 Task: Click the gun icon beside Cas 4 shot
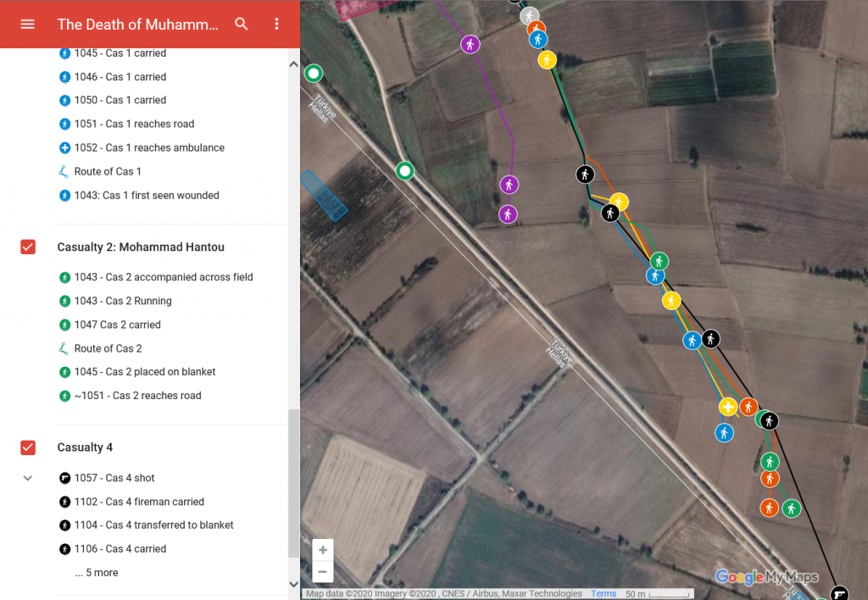(64, 478)
